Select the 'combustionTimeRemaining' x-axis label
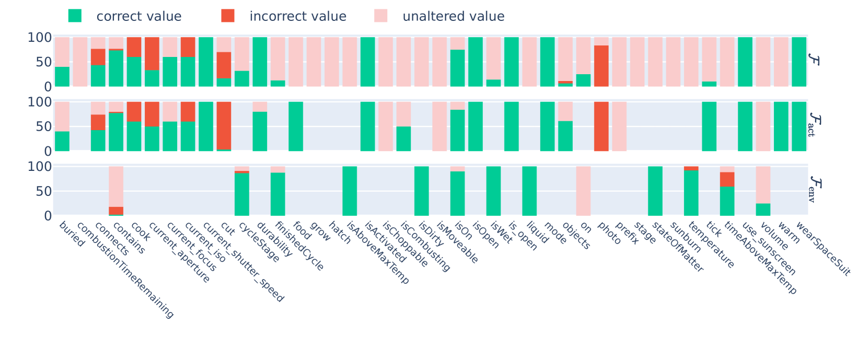Image resolution: width=868 pixels, height=347 pixels. 124,270
